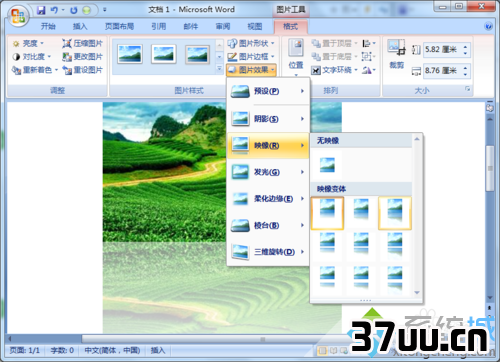This screenshot has height=362, width=500.
Task: Click the 重设图片 reset picture icon
Action: pyautogui.click(x=67, y=70)
